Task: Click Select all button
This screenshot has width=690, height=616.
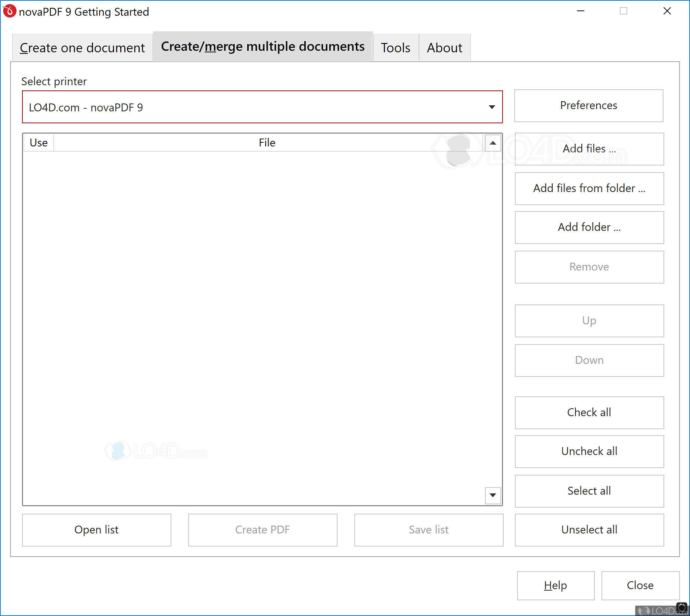Action: coord(590,491)
